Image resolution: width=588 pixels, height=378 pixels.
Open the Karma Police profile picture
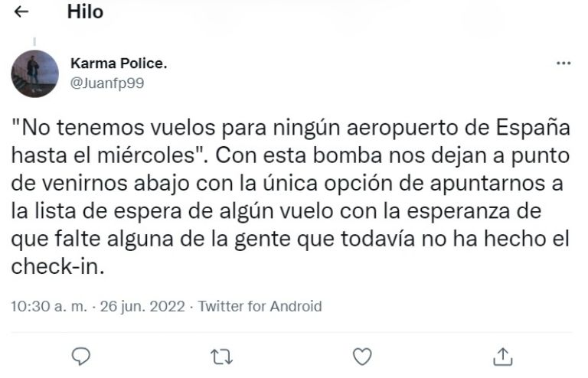pos(34,73)
